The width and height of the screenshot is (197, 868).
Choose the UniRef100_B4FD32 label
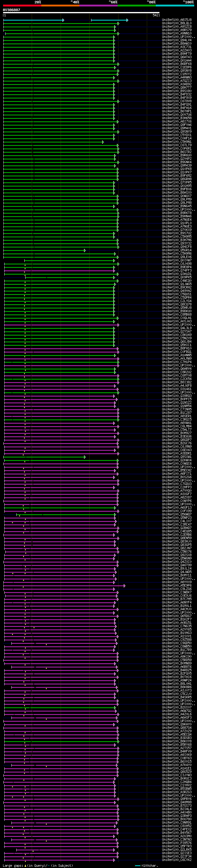(177, 94)
